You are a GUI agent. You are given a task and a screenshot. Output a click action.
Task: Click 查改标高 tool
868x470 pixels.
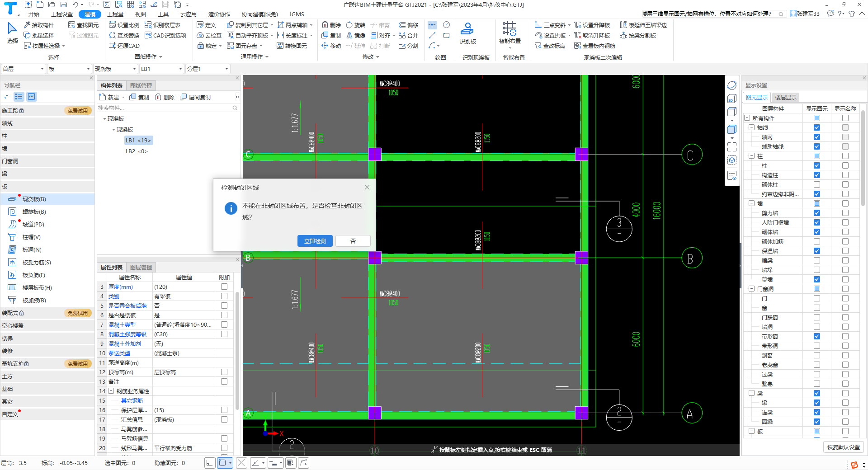pos(550,46)
